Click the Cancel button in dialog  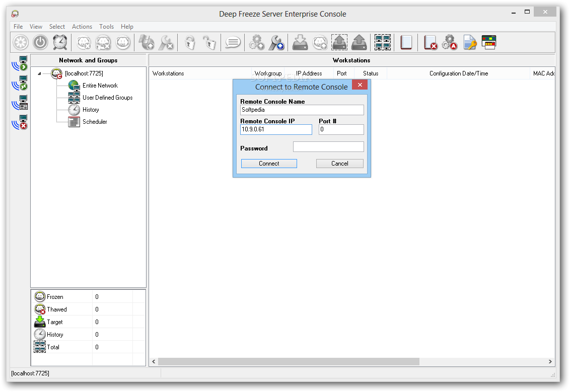coord(340,164)
